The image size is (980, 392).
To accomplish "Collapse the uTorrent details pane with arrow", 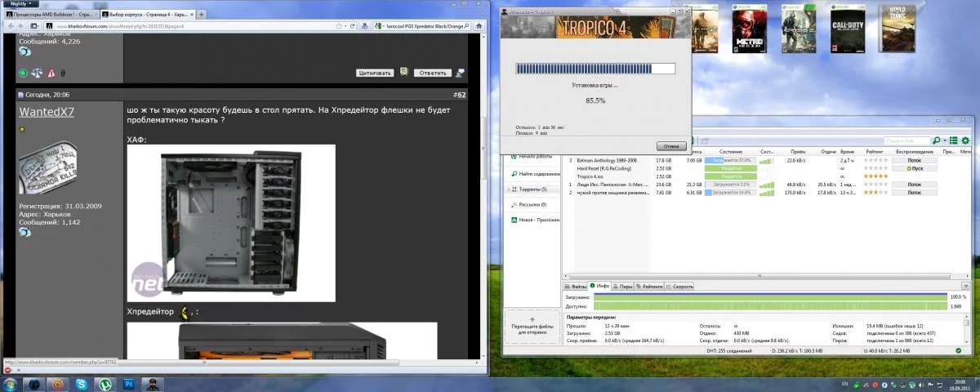I will (966, 287).
